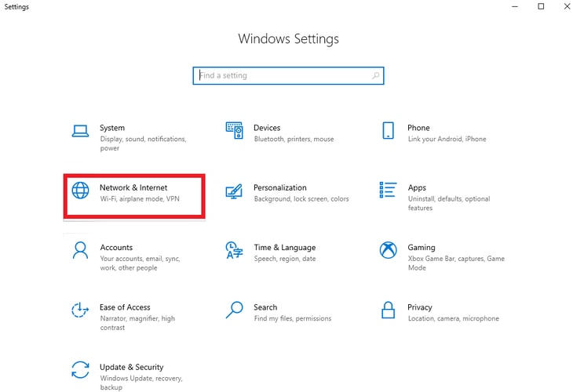The image size is (573, 392).
Task: Open the Ease of Access icon
Action: tap(80, 310)
